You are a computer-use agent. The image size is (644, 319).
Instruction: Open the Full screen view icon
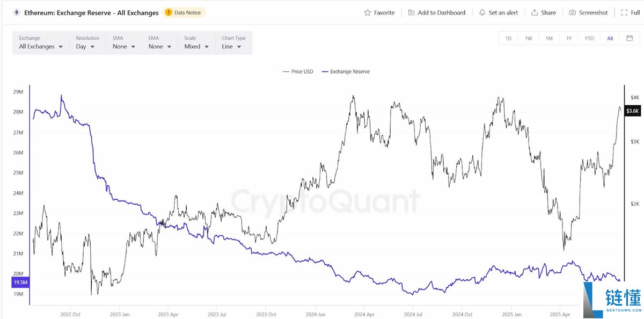[x=623, y=12]
